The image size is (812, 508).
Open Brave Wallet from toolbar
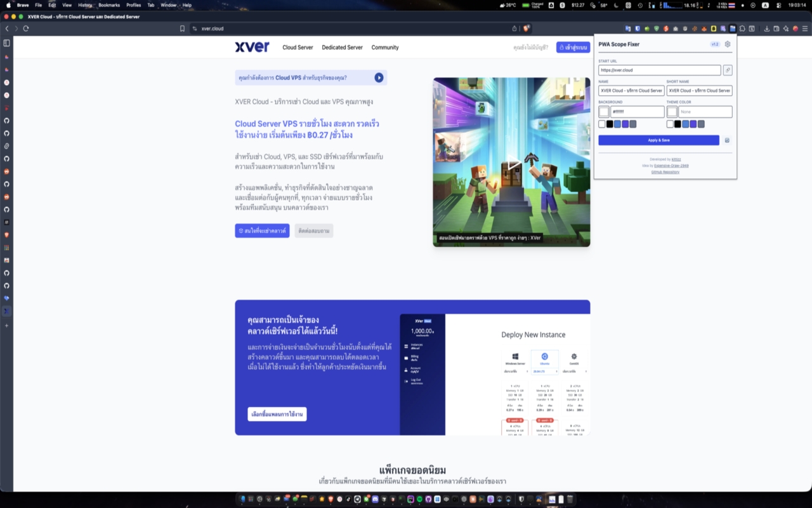(776, 29)
